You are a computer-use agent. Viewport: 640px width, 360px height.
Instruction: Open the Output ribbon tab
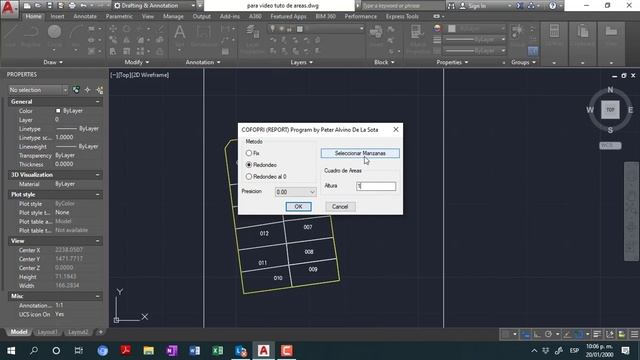point(202,16)
